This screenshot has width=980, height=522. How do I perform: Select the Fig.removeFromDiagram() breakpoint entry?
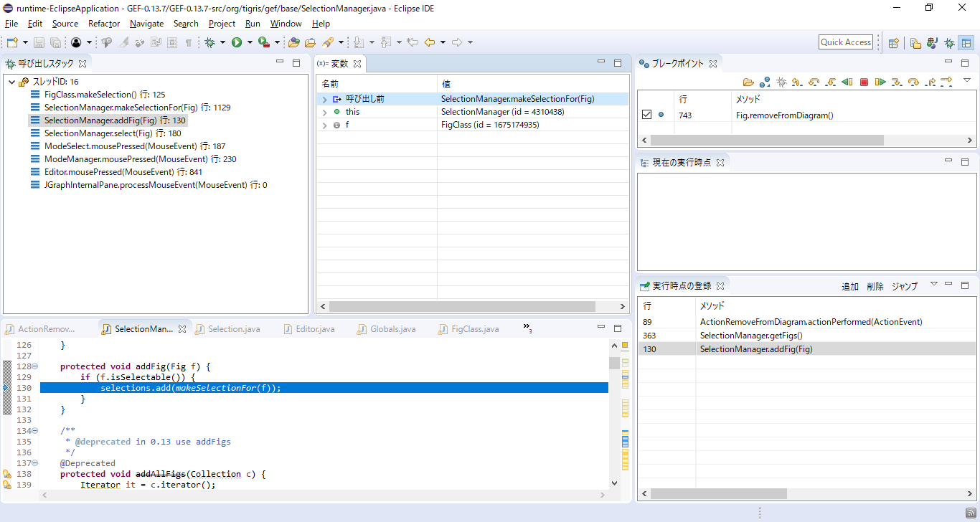click(785, 115)
